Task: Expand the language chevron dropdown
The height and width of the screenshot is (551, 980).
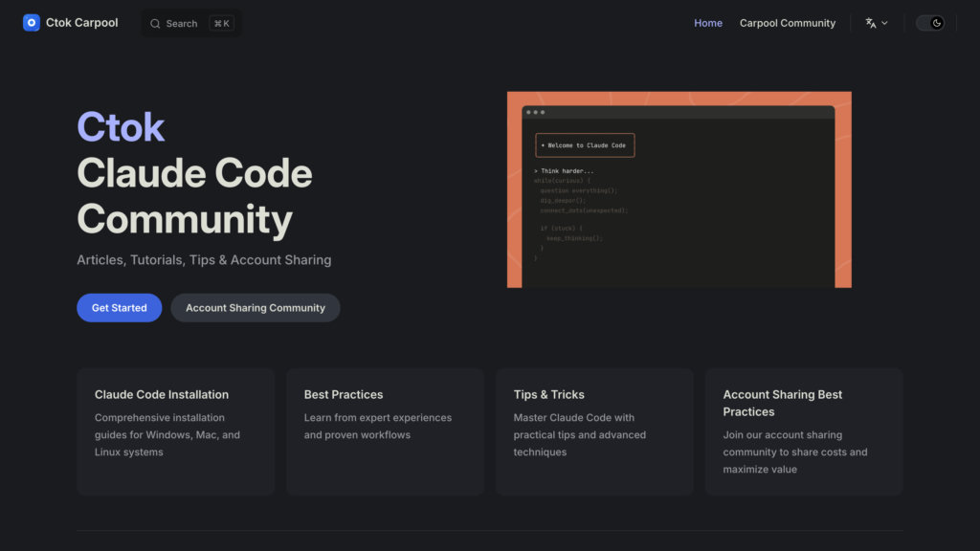Action: click(885, 23)
